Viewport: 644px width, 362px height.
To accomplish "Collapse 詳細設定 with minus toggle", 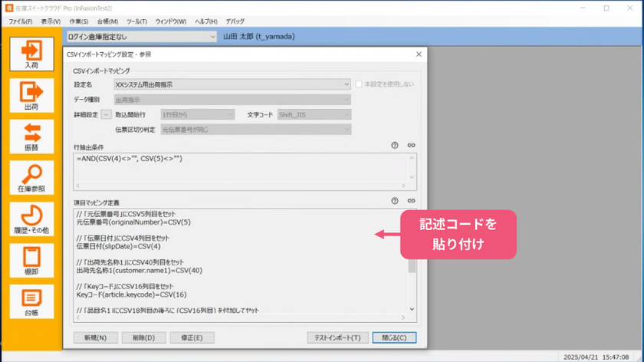I will (x=106, y=114).
